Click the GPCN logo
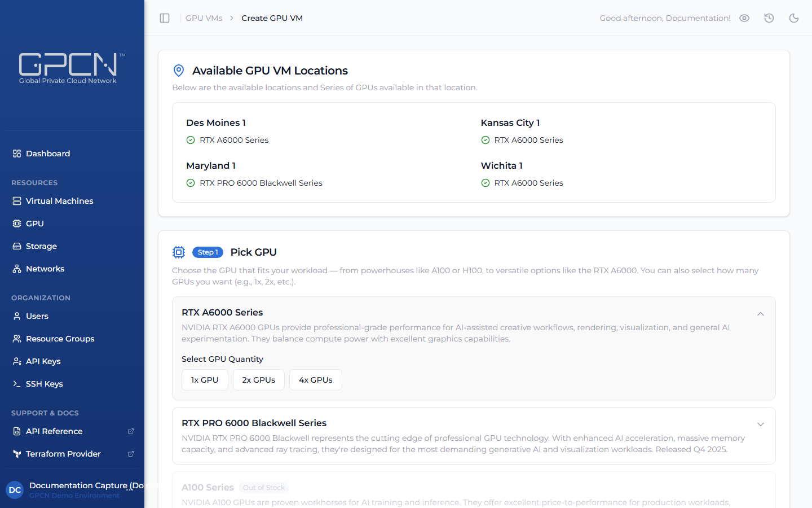 (72, 68)
